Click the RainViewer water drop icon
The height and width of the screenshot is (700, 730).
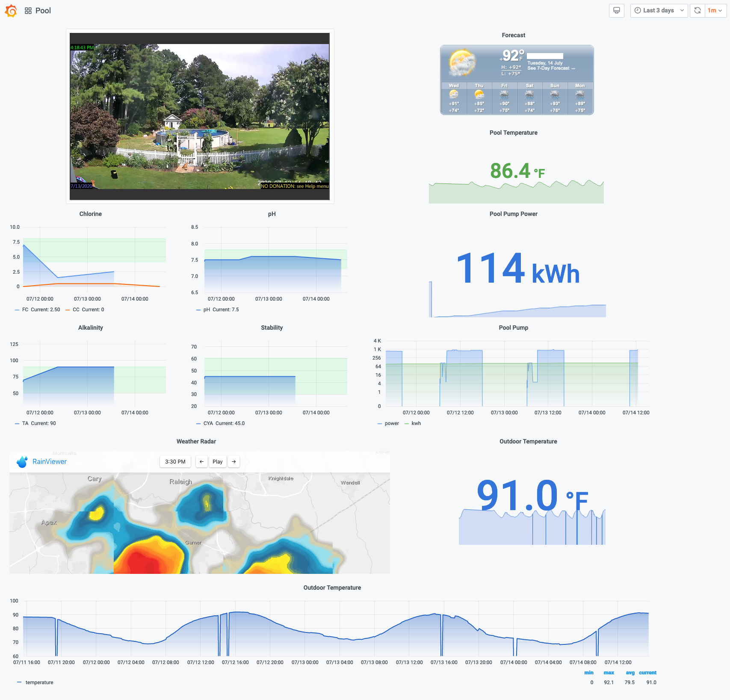(x=22, y=462)
